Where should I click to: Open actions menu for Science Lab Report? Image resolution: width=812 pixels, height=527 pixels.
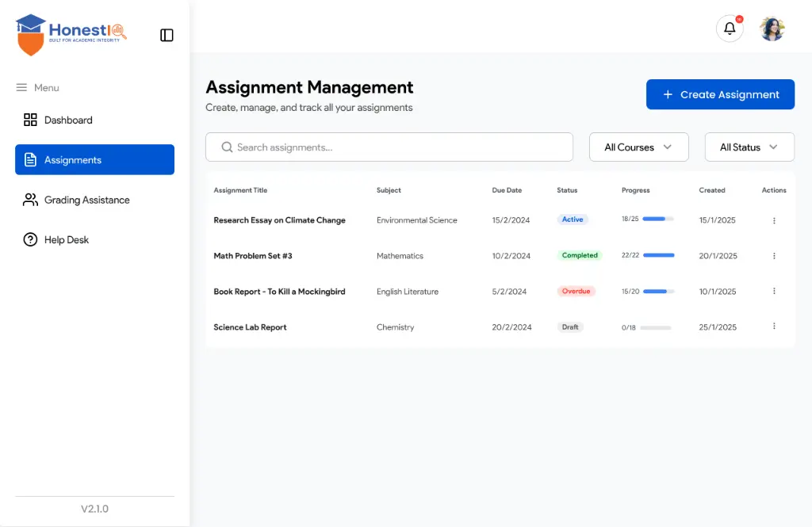[774, 327]
